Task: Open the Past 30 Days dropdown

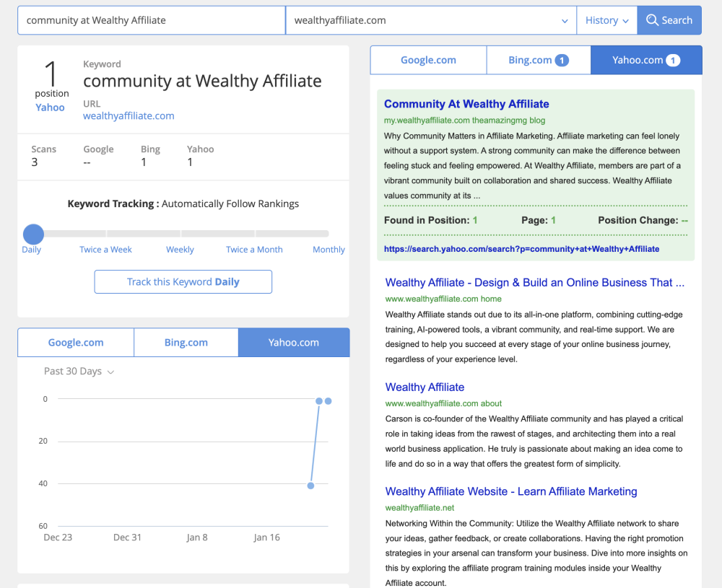Action: point(79,372)
